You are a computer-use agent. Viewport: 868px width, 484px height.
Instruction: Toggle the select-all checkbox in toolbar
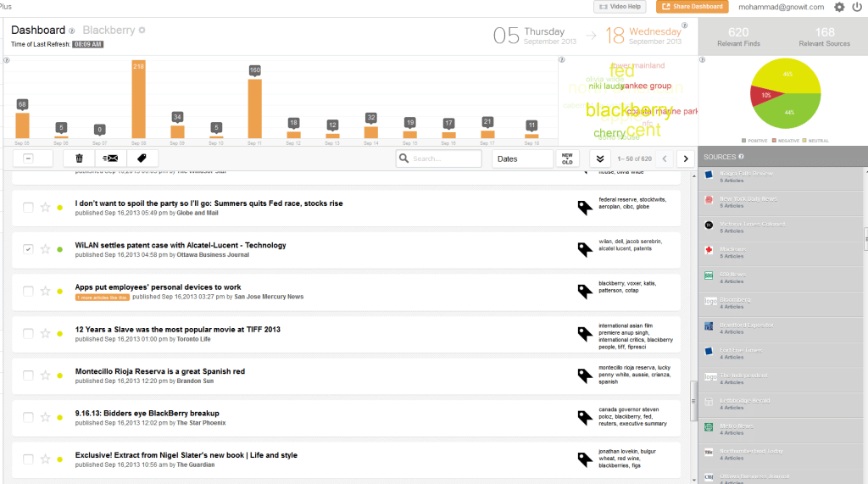28,159
